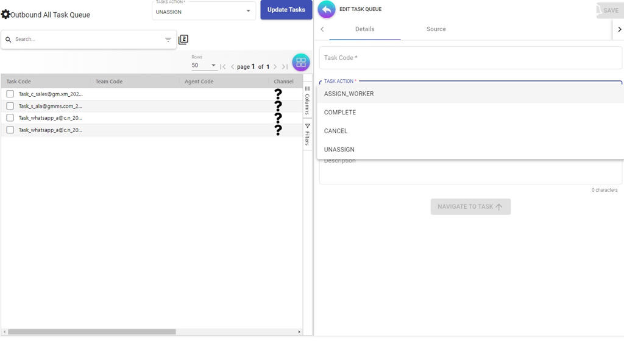The image size is (624, 364).
Task: Open the Tasks Action UNASSIGN dropdown
Action: [204, 12]
